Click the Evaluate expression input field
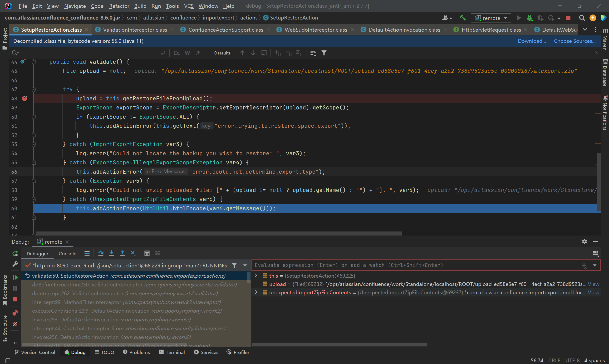The width and height of the screenshot is (609, 364). 417,265
